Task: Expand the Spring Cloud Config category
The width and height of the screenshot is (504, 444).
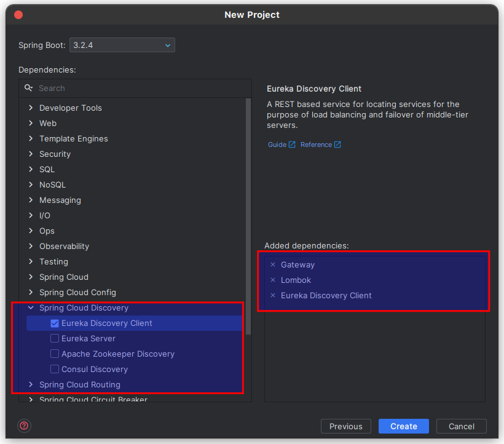Action: point(31,292)
